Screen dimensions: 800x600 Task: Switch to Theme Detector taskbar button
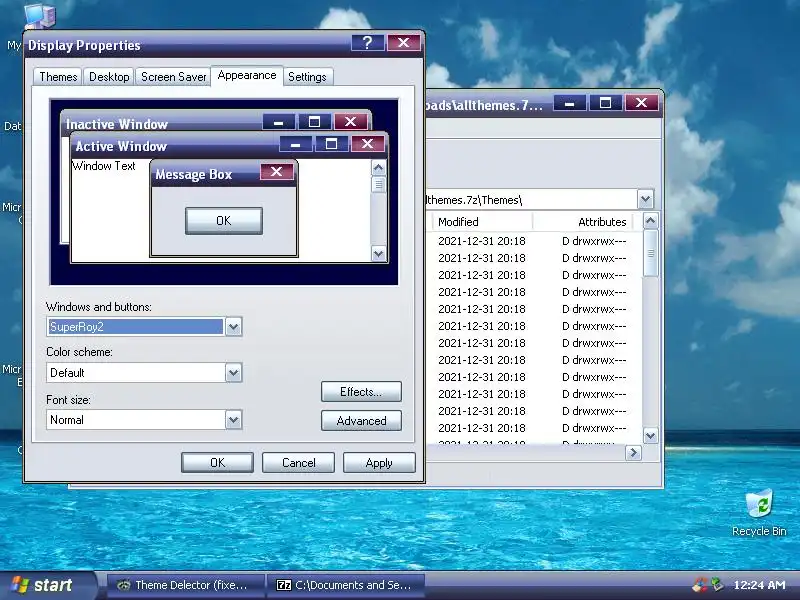pos(186,585)
